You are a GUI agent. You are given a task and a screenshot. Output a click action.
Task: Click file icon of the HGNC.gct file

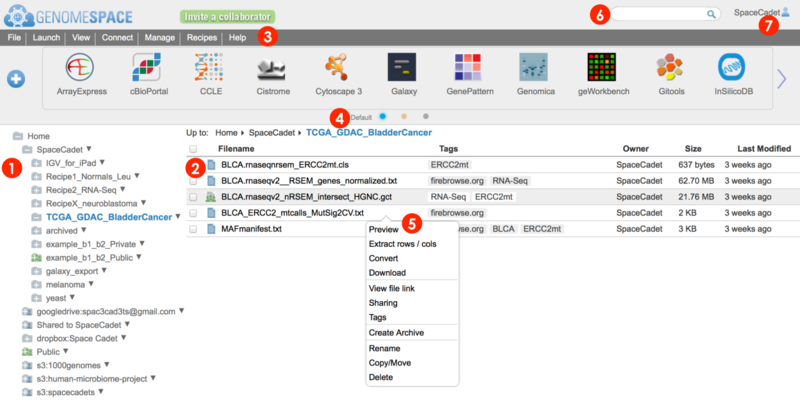pos(211,196)
